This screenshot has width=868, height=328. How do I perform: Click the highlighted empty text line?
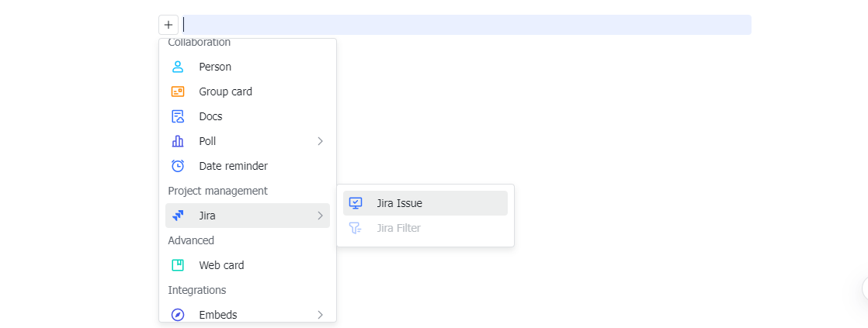pyautogui.click(x=466, y=25)
